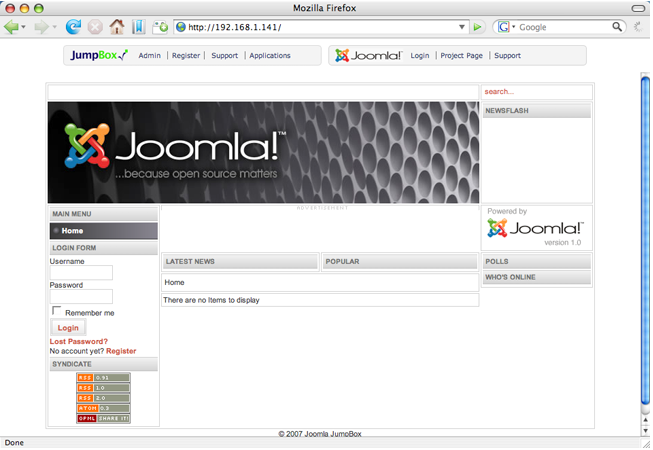Screen dimensions: 653x450
Task: Open the JumpBox Admin link
Action: pos(150,55)
